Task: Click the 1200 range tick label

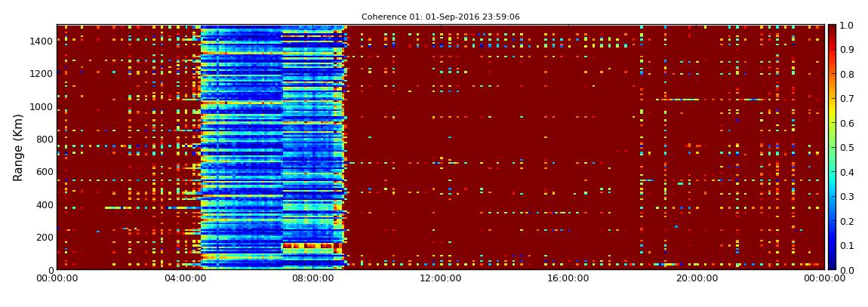Action: 42,73
